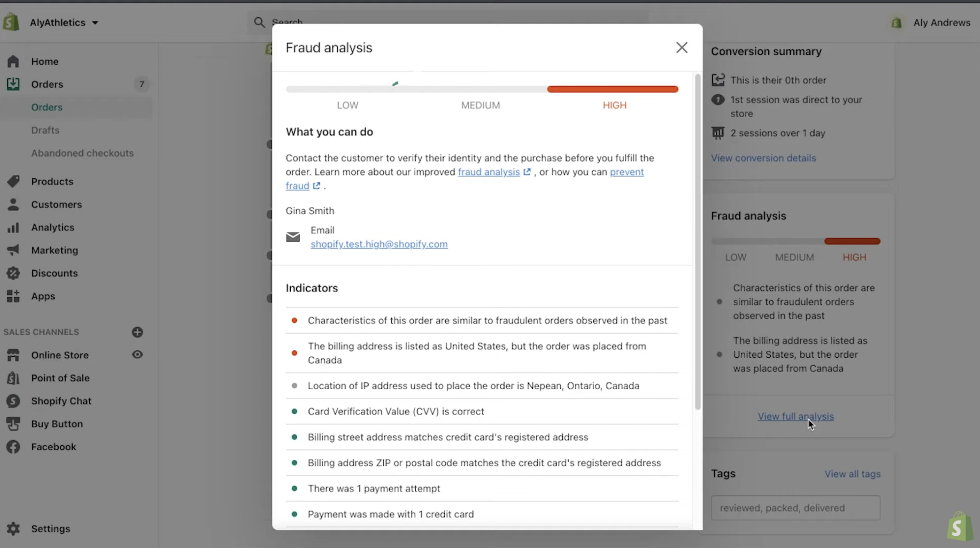
Task: Click the Fraud analysis dialog scrollbar
Action: [697, 240]
